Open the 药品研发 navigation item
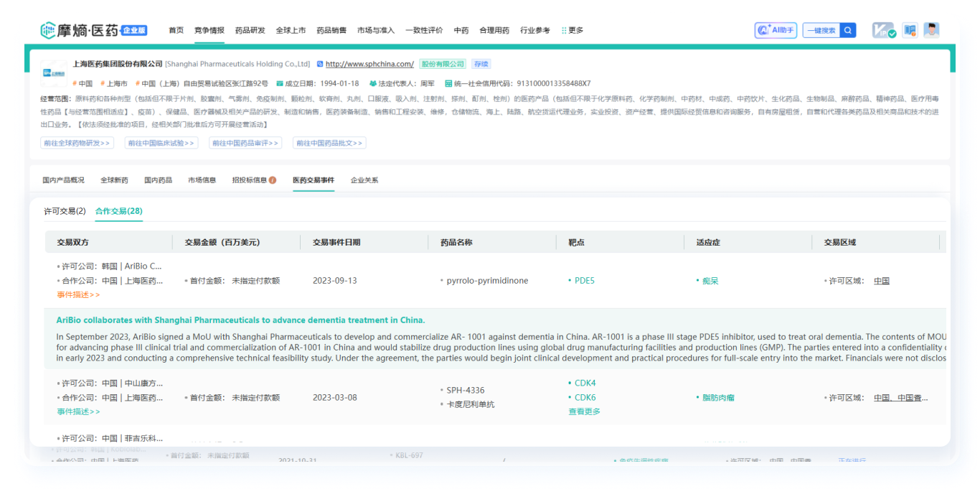 pos(250,30)
